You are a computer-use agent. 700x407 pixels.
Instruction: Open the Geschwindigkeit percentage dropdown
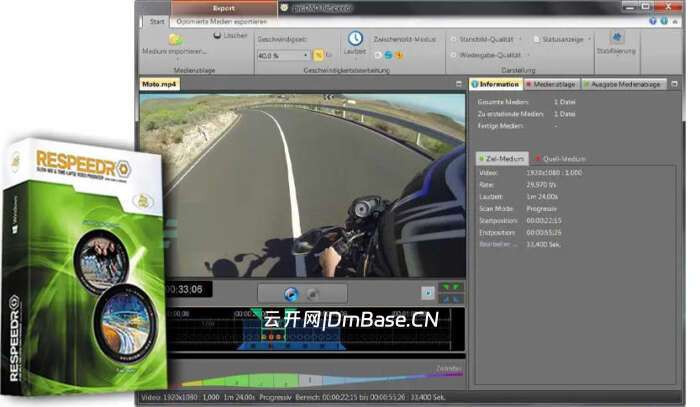(x=305, y=55)
